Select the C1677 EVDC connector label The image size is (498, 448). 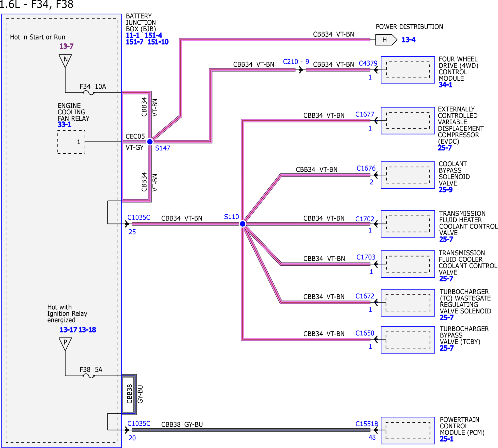tap(364, 115)
